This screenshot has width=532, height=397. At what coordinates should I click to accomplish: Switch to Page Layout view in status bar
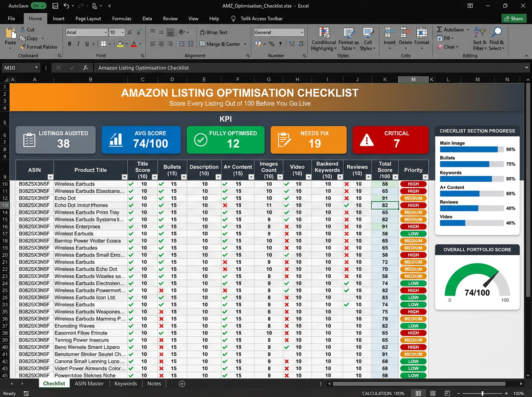tap(433, 393)
